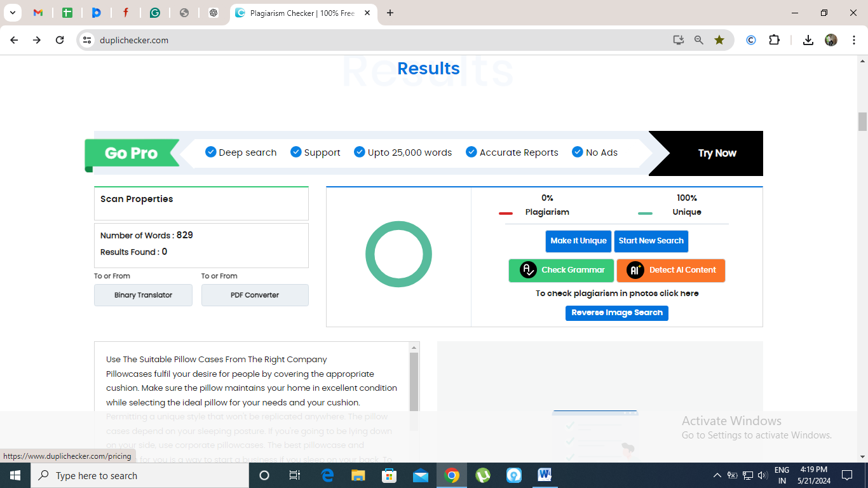Click the No Ads checkmark icon
This screenshot has height=488, width=868.
click(x=578, y=152)
